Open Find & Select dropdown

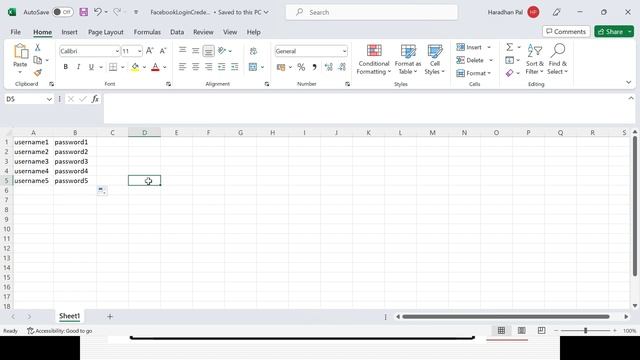[x=558, y=60]
